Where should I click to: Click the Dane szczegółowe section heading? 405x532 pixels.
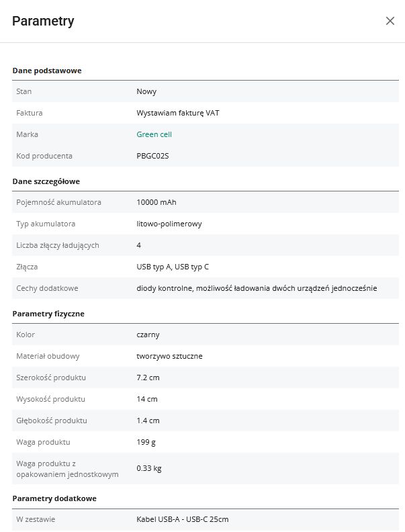(x=51, y=181)
